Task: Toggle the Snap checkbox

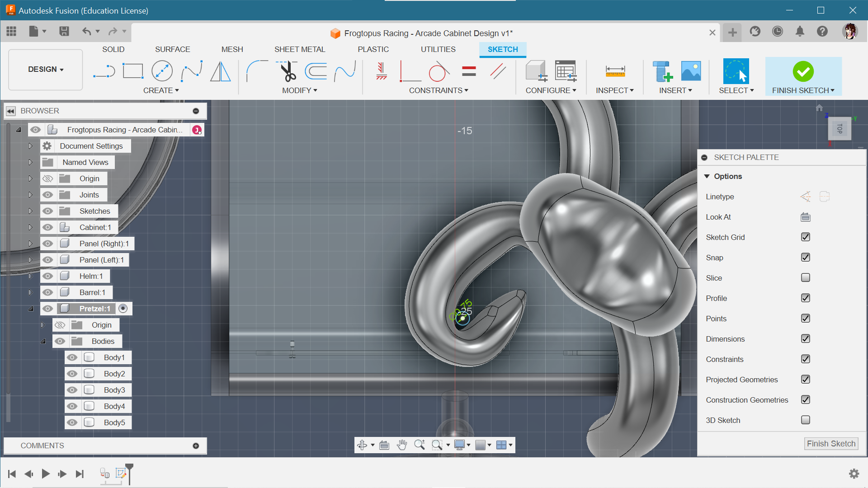Action: (806, 257)
